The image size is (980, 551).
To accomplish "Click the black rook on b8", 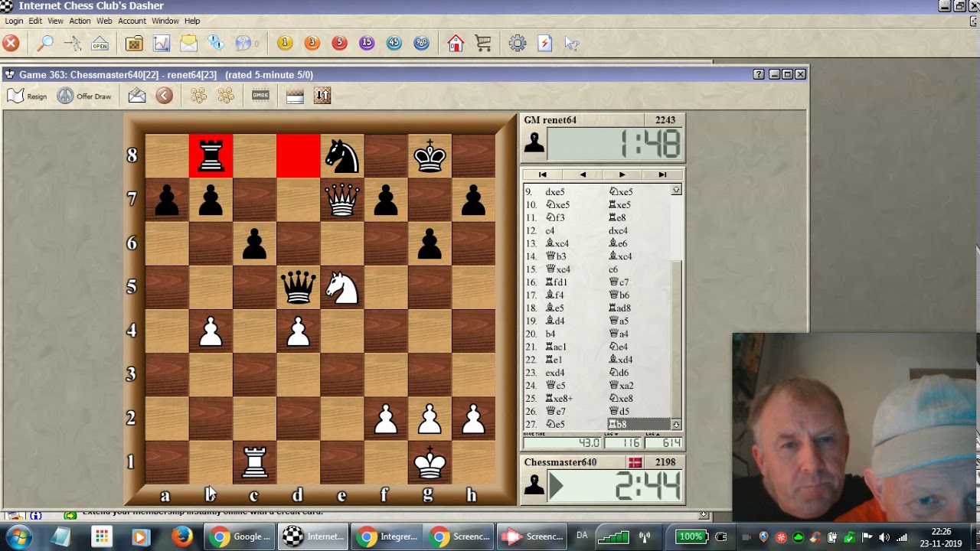I will point(211,156).
